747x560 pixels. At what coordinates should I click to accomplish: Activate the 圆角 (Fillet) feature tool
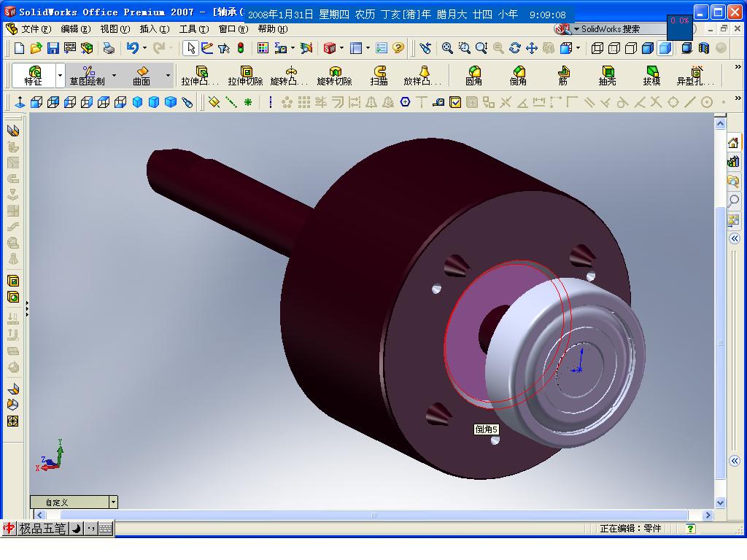click(x=474, y=76)
